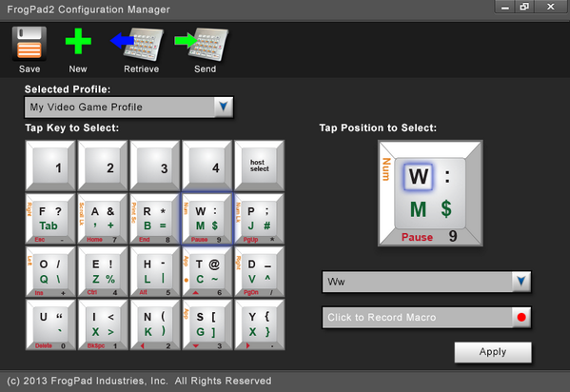Retrieve configuration from the keypad

click(137, 44)
